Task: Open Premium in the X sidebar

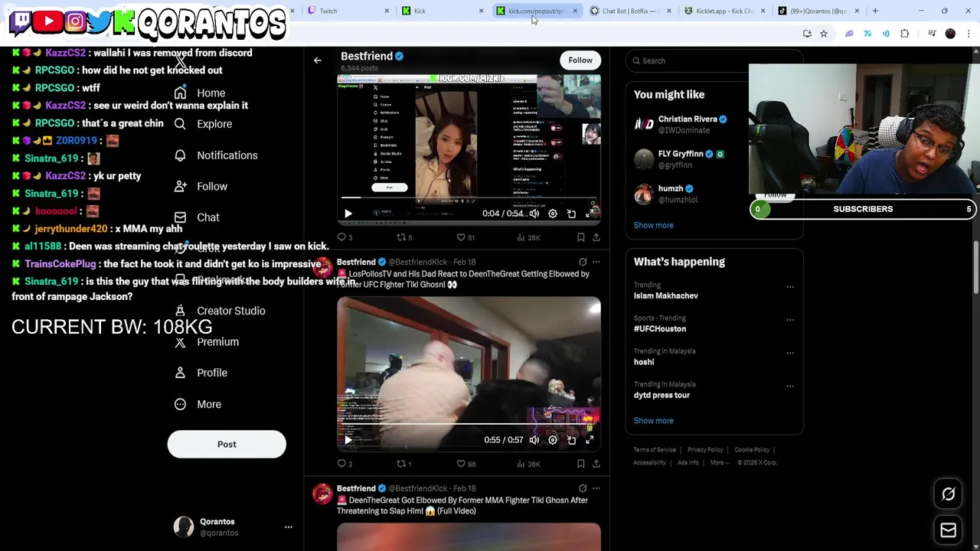Action: [207, 342]
